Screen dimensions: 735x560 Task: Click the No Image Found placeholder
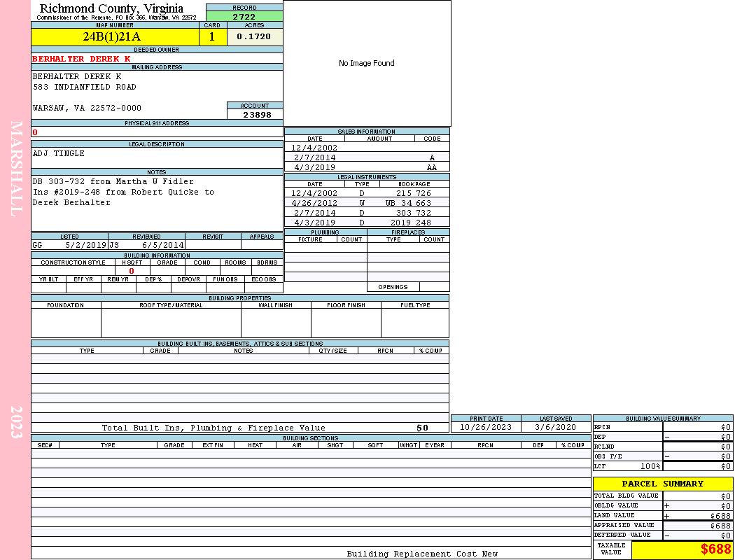click(x=366, y=63)
